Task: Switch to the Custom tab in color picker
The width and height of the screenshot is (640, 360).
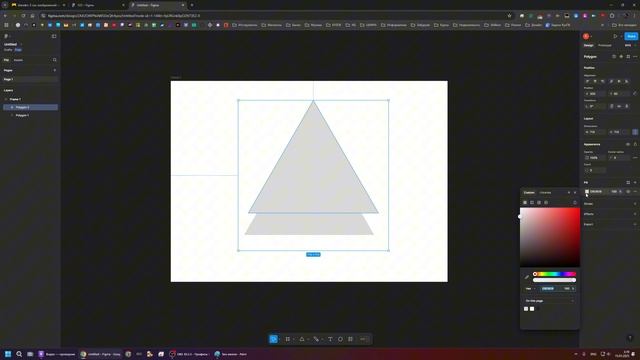Action: point(529,193)
